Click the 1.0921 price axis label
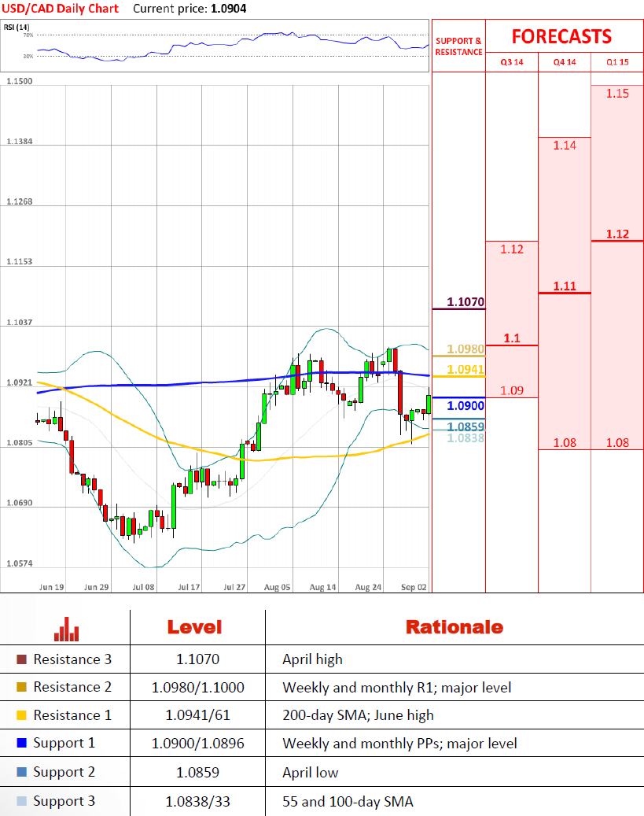The height and width of the screenshot is (816, 644). (19, 382)
